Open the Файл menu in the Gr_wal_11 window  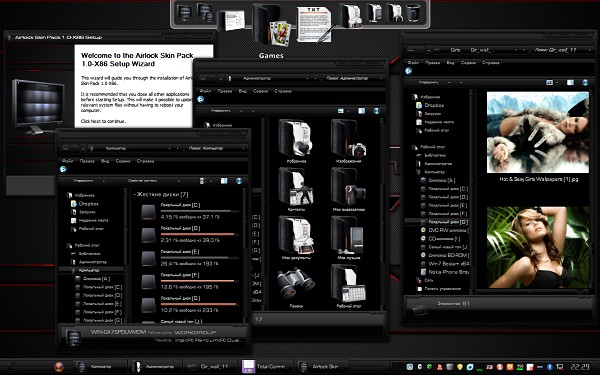tap(413, 62)
